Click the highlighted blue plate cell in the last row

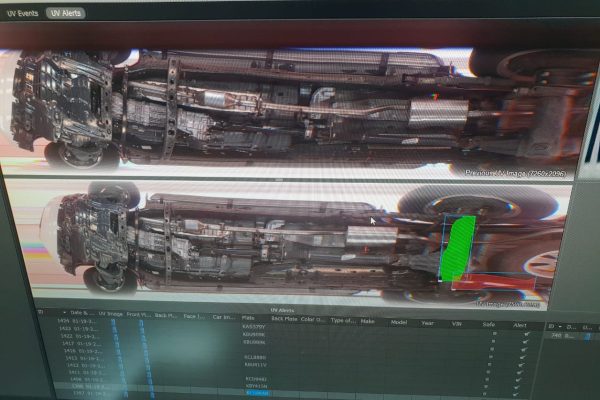258,393
